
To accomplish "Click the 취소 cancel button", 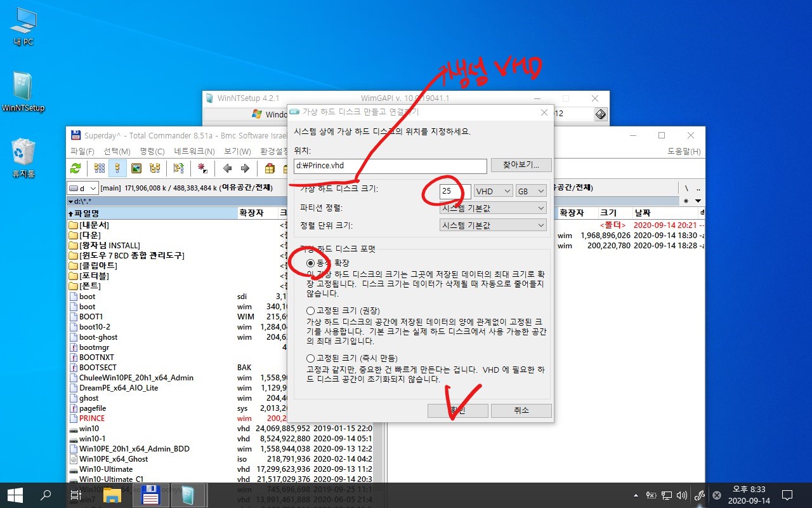I will coord(521,410).
